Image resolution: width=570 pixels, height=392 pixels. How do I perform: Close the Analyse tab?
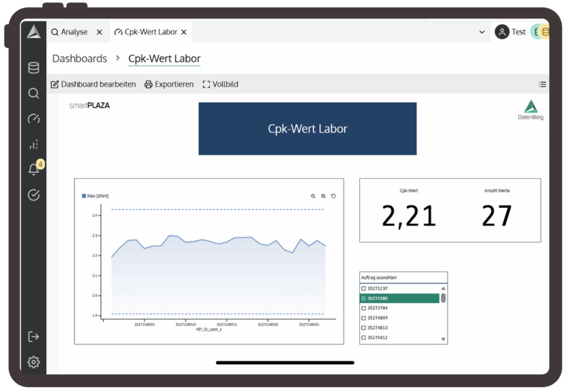point(100,32)
